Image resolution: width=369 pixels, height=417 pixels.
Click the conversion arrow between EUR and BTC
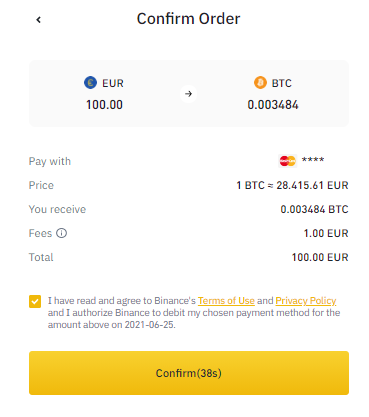point(188,94)
